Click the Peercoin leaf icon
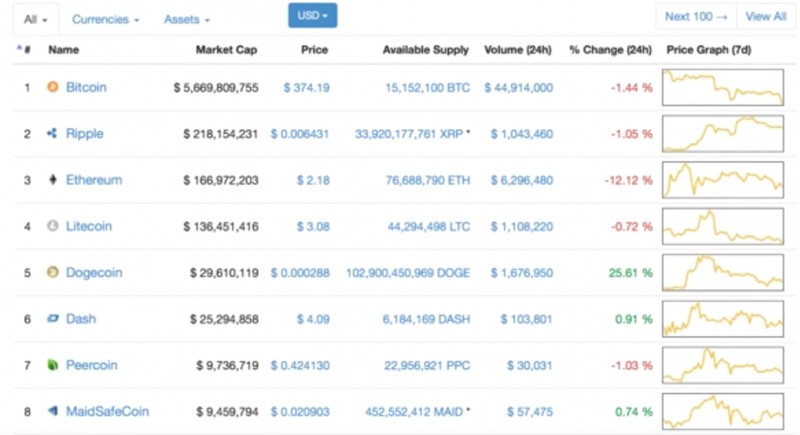 tap(53, 365)
